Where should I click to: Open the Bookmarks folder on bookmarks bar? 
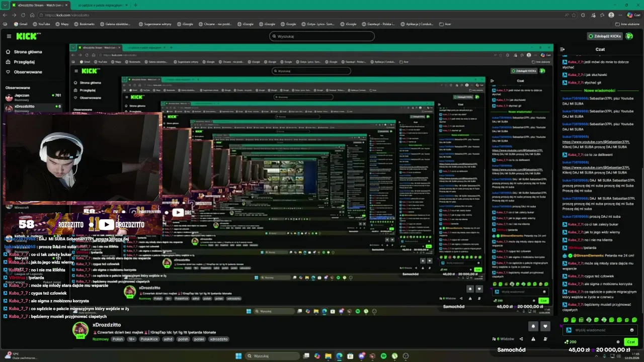(x=84, y=24)
